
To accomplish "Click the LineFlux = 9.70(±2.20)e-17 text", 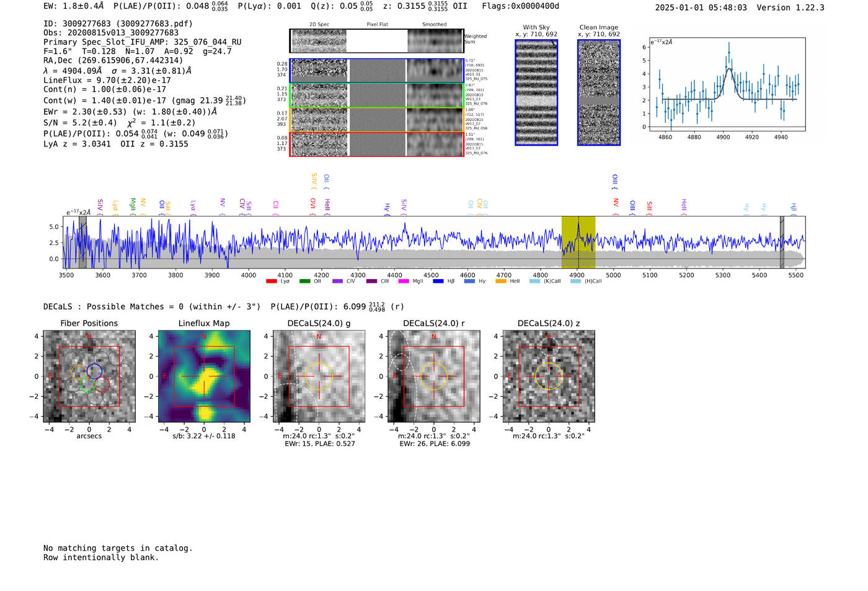I will (x=107, y=81).
